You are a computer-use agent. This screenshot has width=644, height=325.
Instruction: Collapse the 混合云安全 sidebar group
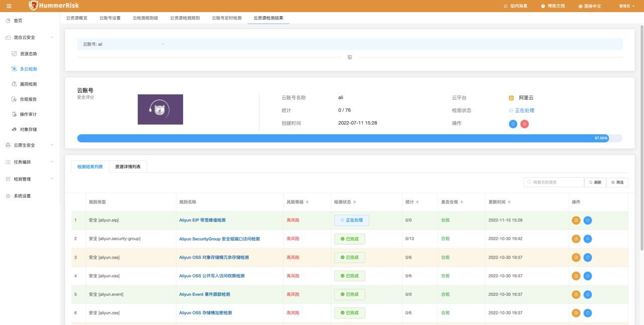click(30, 37)
